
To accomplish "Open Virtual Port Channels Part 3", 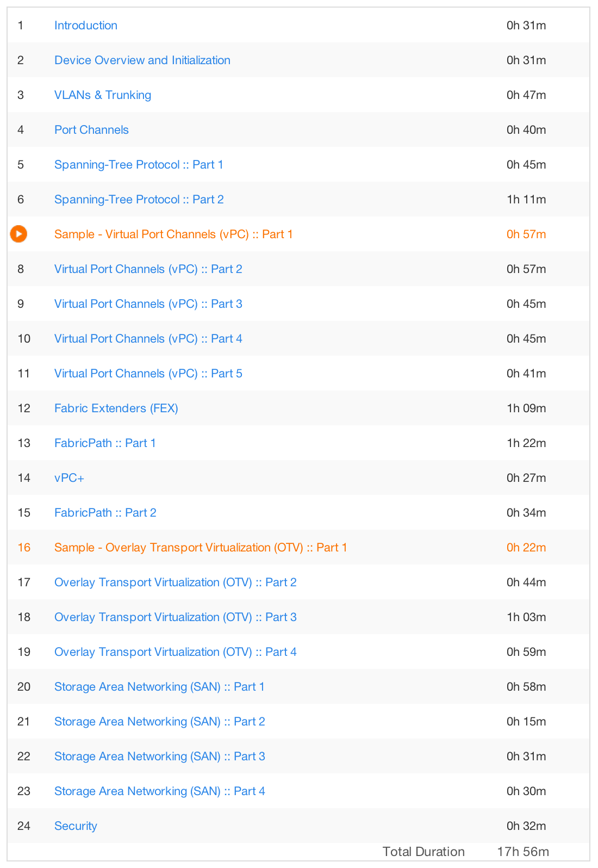I will pos(148,303).
